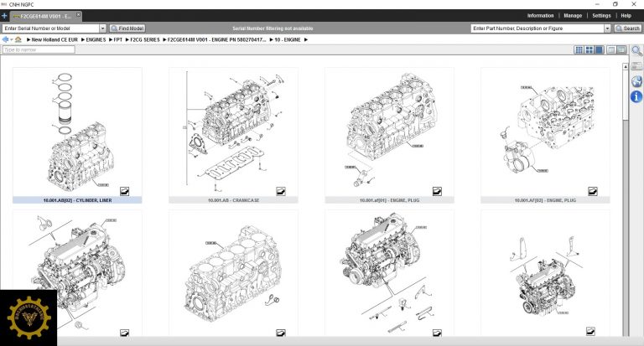The width and height of the screenshot is (644, 346).
Task: Navigate to the F2CG SERIES breadcrumb
Action: (145, 40)
